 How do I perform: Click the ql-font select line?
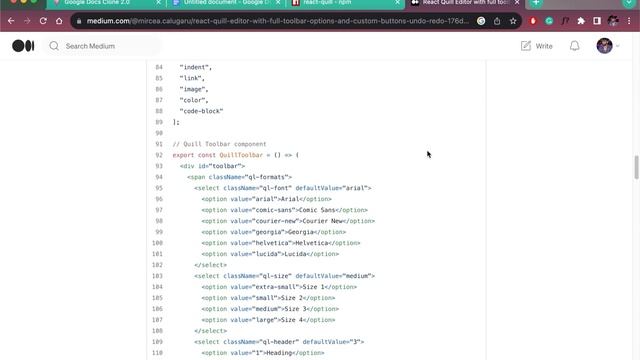point(282,188)
